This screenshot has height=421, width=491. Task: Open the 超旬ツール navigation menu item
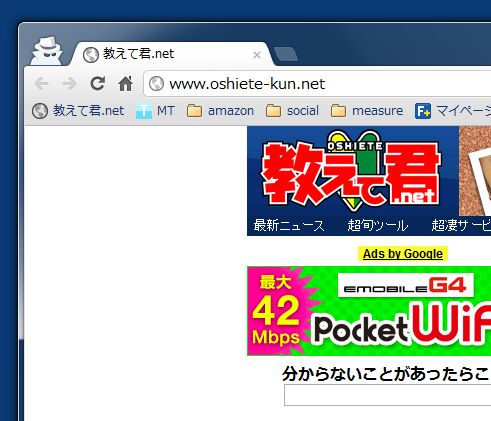pyautogui.click(x=378, y=226)
